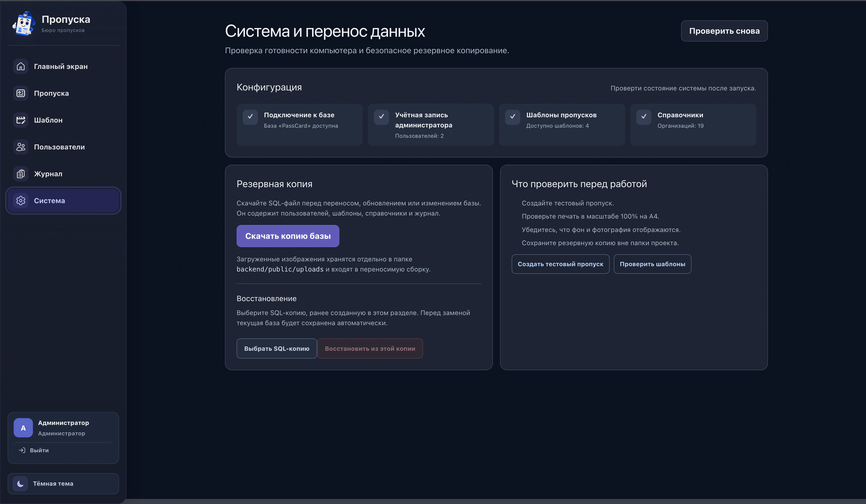Click the checkmark of Подключение к базе
The height and width of the screenshot is (504, 866).
(250, 117)
